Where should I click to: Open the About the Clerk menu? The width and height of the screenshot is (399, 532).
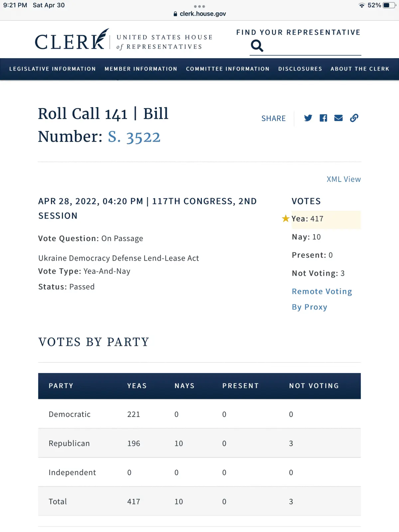[360, 69]
